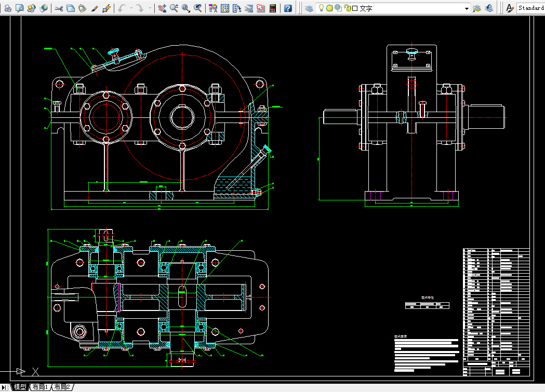Viewport: 545px width, 392px height.
Task: Open Layer Properties Manager
Action: [309, 8]
